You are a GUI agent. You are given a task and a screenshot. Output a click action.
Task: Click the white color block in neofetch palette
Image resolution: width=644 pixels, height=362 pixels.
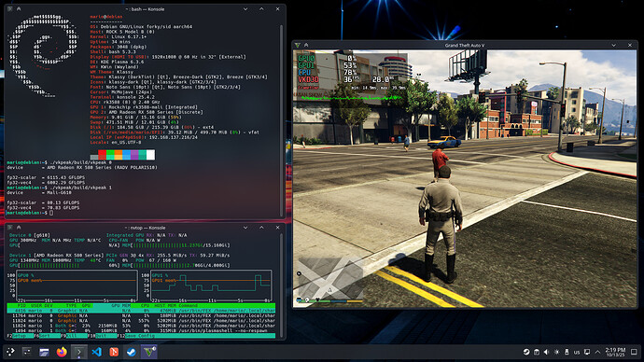[x=150, y=155]
